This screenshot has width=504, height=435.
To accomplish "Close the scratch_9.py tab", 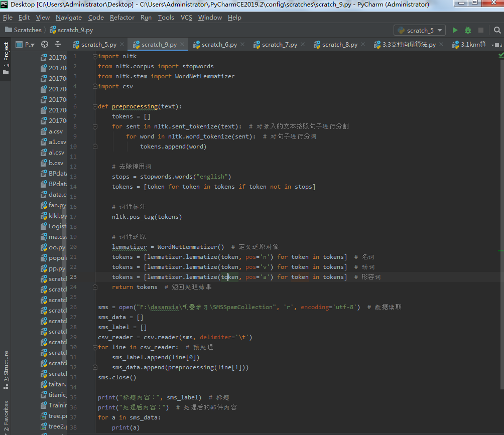I will click(182, 44).
